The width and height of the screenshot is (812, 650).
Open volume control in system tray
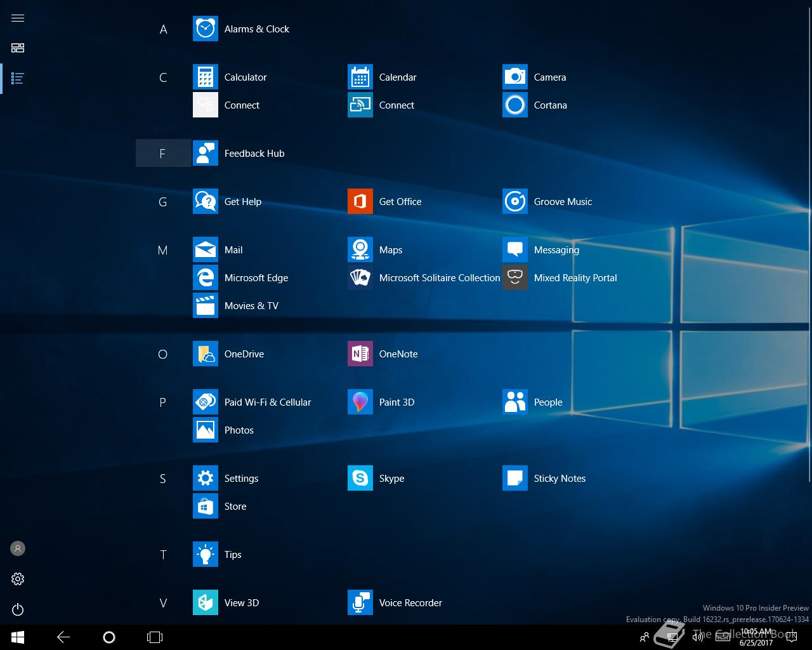click(698, 637)
